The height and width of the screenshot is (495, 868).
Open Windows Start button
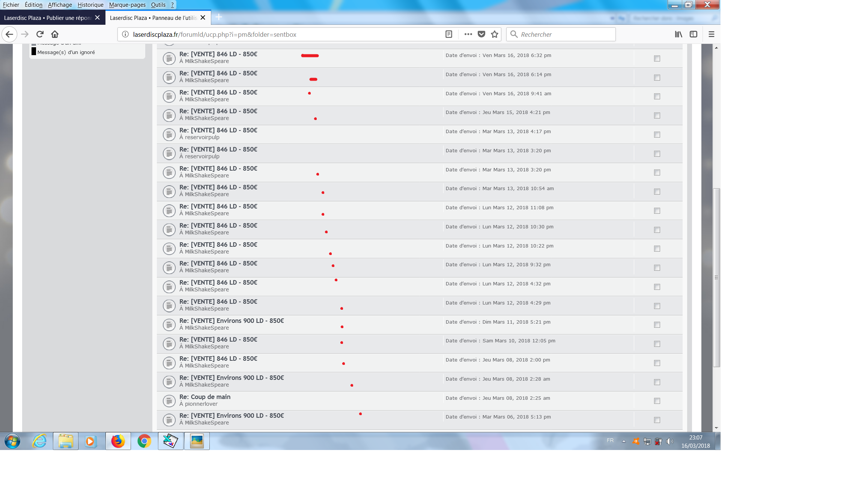pyautogui.click(x=12, y=441)
